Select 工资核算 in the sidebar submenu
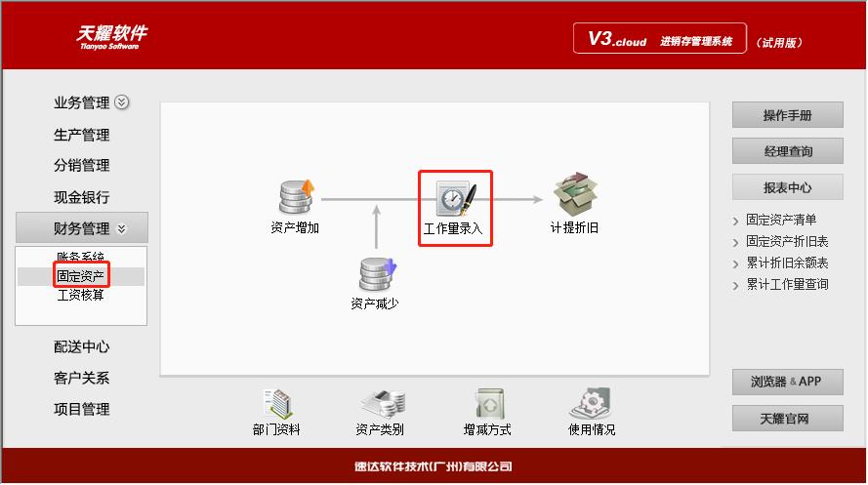Viewport: 868px width, 485px height. point(81,295)
